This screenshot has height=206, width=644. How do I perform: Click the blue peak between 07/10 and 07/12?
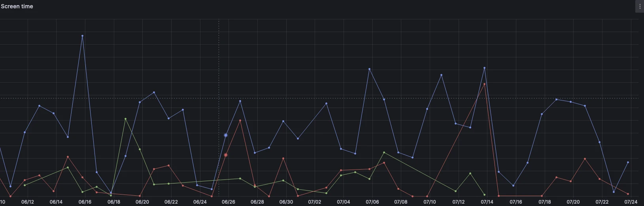pos(441,75)
